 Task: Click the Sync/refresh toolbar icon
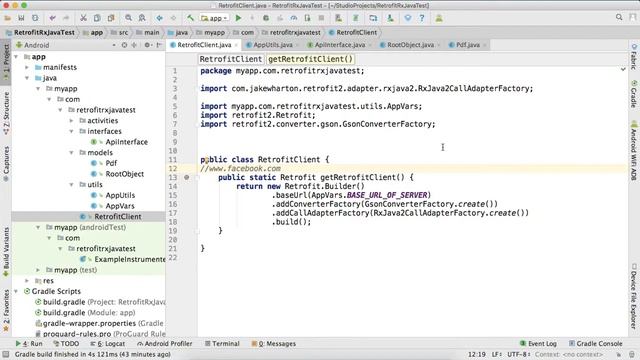tap(35, 18)
